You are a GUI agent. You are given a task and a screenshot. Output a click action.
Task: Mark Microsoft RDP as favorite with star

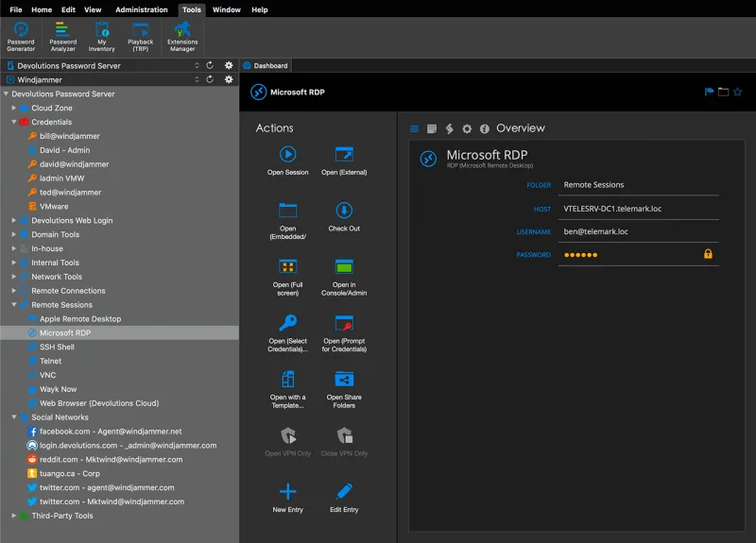coord(737,92)
